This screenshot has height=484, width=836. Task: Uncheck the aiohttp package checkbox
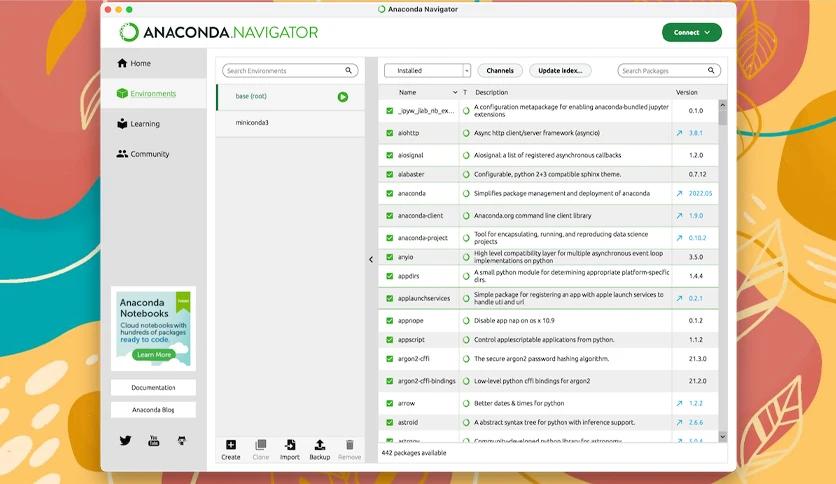coord(390,133)
